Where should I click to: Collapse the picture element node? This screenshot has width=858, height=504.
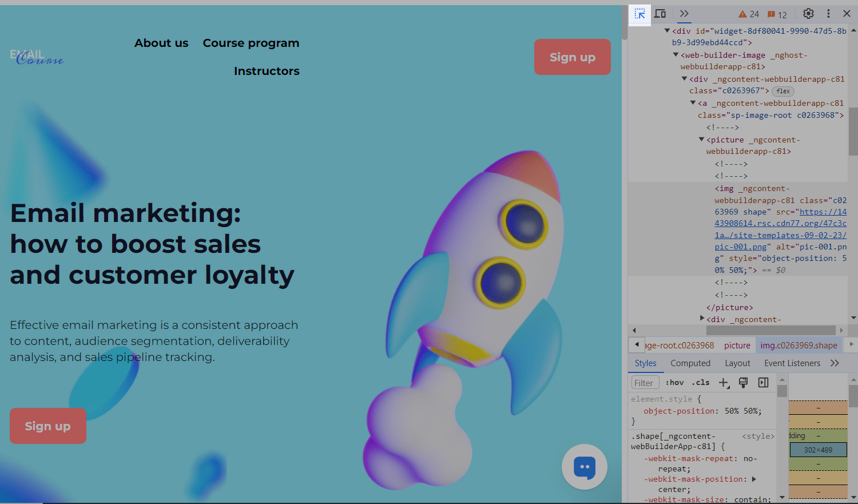click(x=702, y=140)
